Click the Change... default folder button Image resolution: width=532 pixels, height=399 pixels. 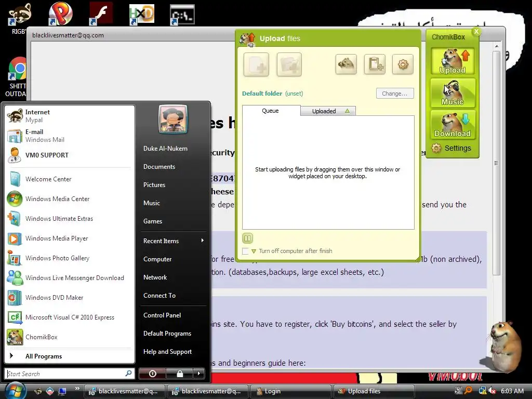coord(395,94)
